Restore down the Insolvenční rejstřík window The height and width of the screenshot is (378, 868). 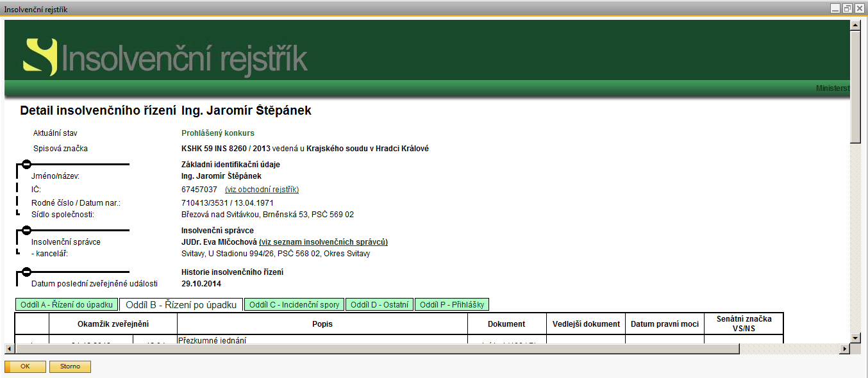[847, 8]
